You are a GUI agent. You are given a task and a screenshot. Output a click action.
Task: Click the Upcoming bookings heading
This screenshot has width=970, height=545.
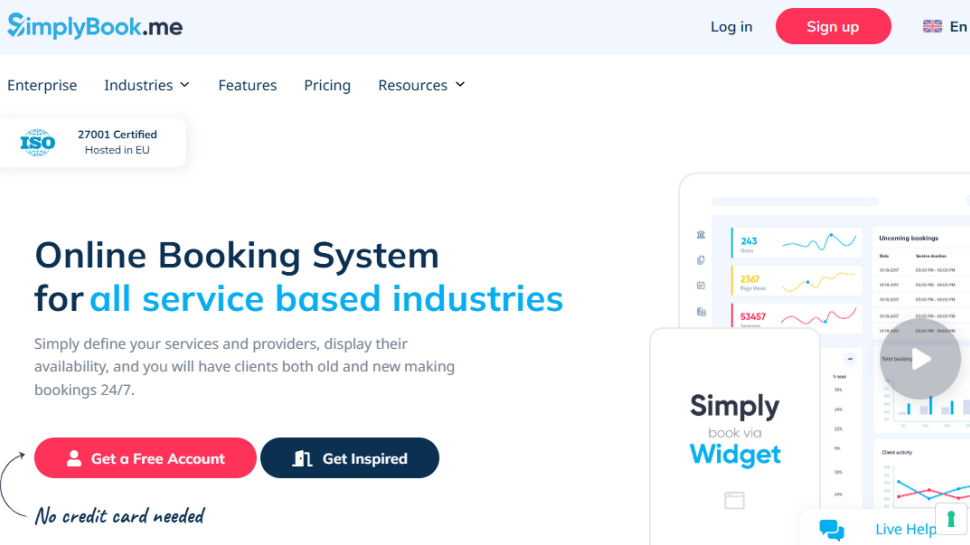(909, 238)
